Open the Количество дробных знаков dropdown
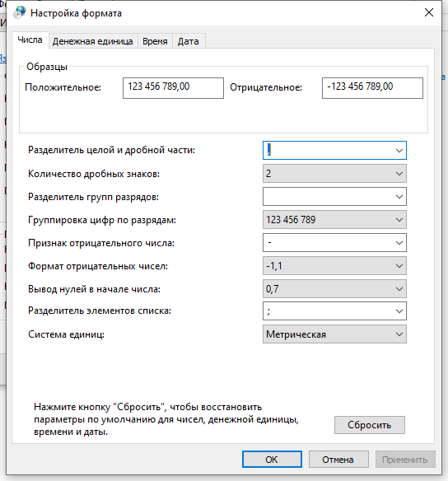The height and width of the screenshot is (481, 448). pos(334,174)
